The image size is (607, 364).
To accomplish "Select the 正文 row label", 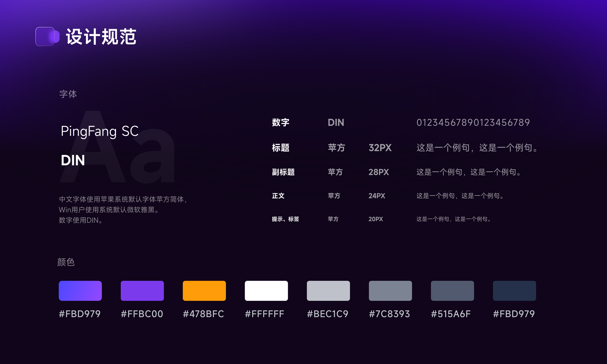I will 278,196.
